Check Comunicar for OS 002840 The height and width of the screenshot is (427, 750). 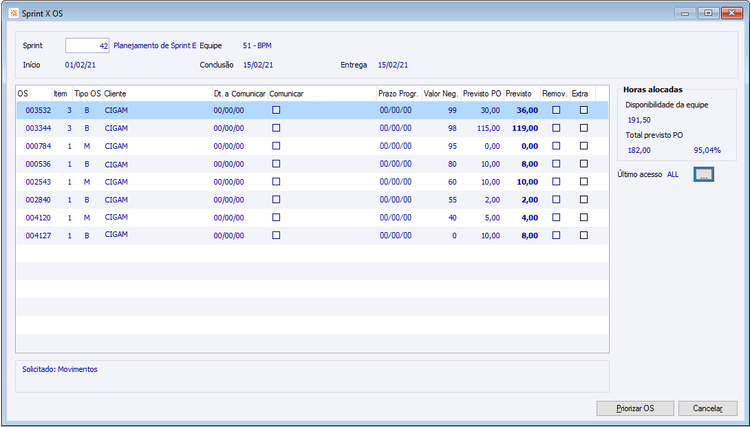tap(276, 199)
